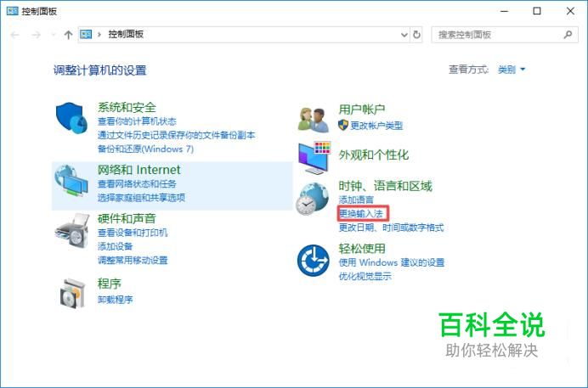Click 优化视觉显示 link
This screenshot has width=588, height=388.
[365, 277]
